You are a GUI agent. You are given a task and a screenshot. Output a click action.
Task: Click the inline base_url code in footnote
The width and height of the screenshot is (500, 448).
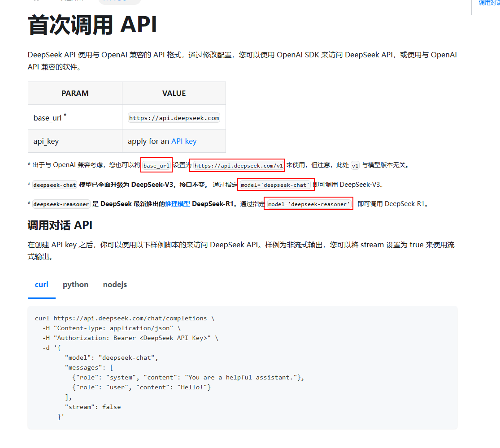156,165
